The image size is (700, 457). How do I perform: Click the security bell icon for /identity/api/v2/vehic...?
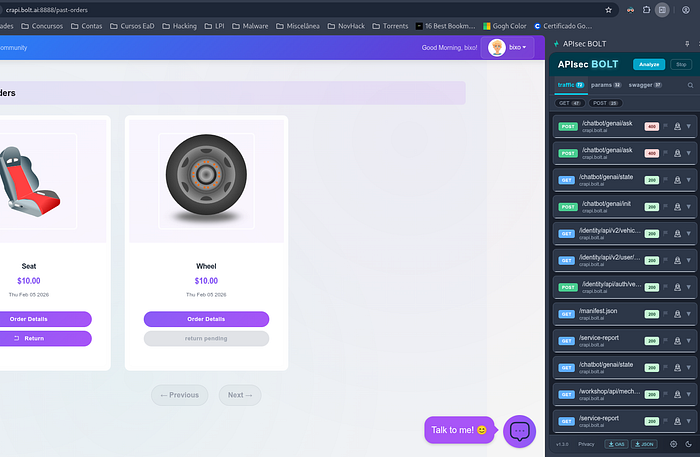click(x=677, y=233)
